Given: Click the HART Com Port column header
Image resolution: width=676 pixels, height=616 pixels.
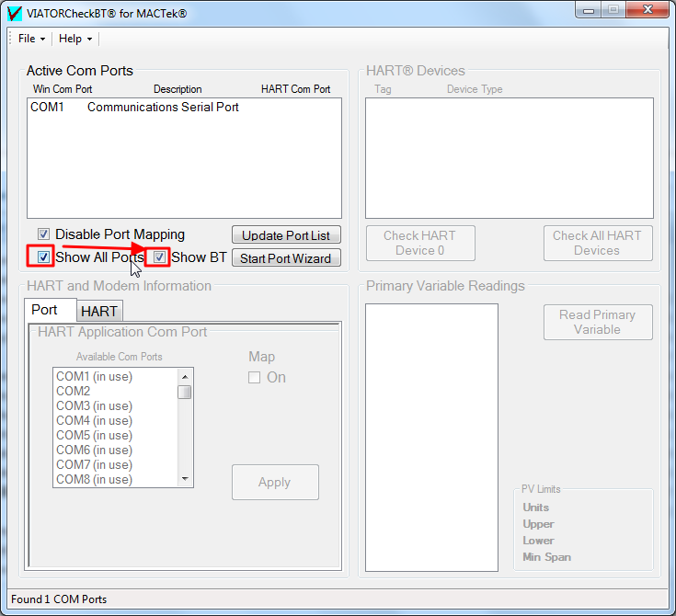Looking at the screenshot, I should 296,89.
